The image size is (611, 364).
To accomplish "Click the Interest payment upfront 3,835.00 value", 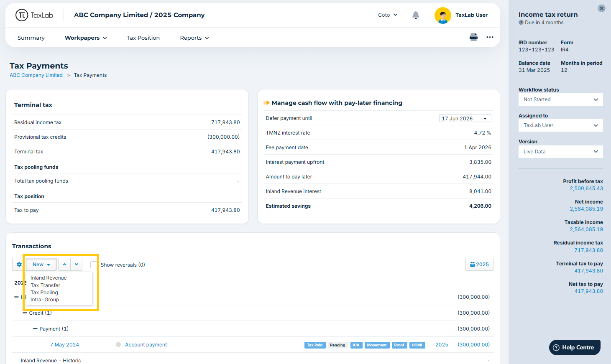I will 480,162.
